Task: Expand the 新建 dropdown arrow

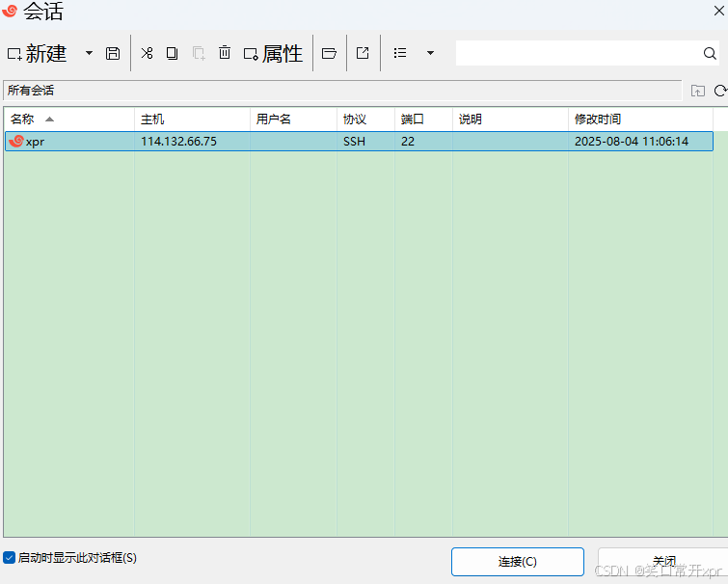Action: click(x=89, y=54)
